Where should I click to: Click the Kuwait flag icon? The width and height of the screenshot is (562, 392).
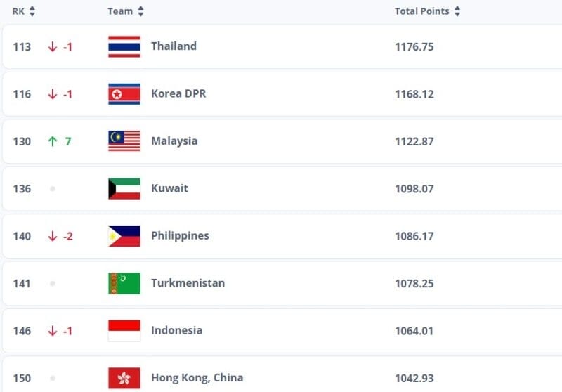(x=124, y=188)
